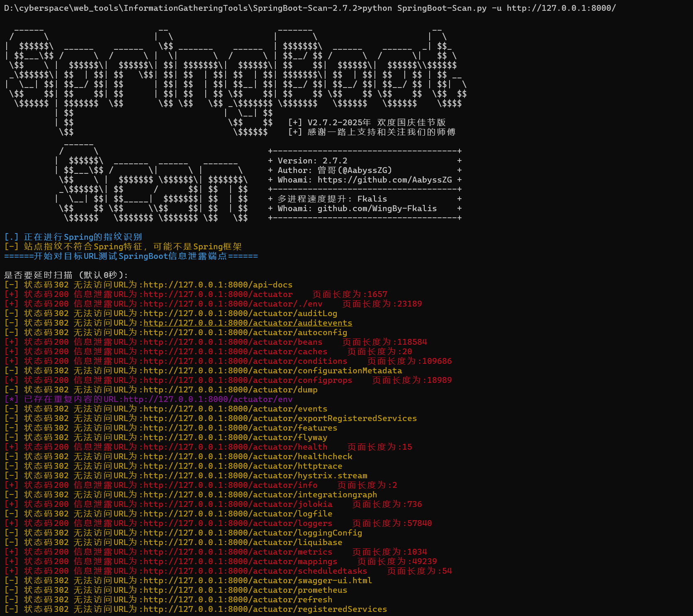Click the actuator/dump URL
693x616 pixels.
230,390
